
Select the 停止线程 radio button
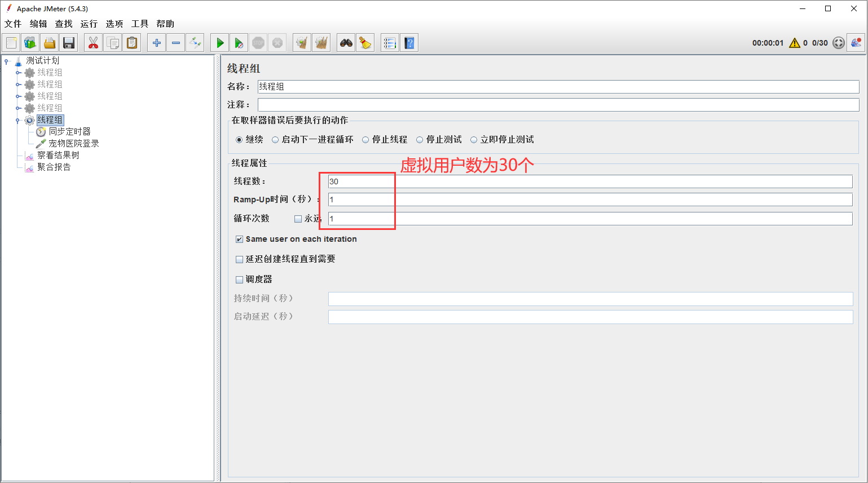365,140
